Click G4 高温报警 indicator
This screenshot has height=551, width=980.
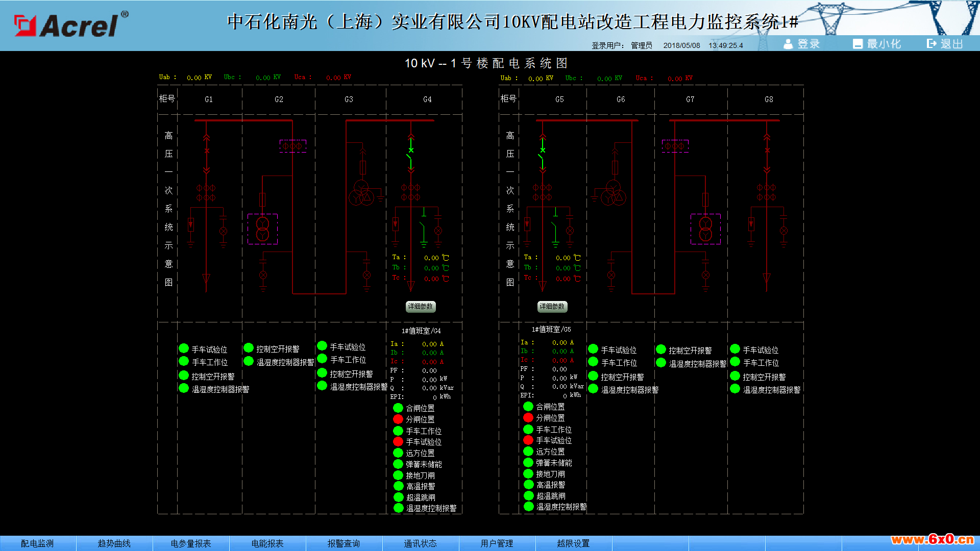click(x=398, y=486)
